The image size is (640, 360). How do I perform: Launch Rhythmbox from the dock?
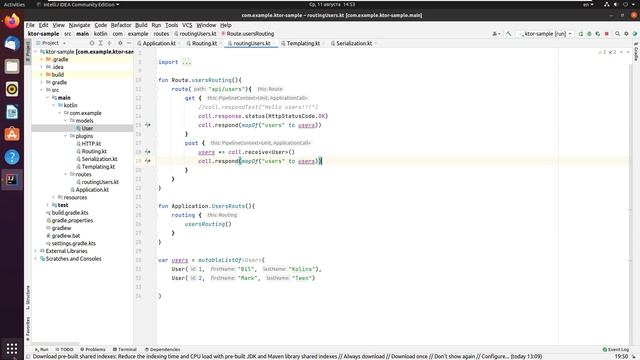click(12, 89)
